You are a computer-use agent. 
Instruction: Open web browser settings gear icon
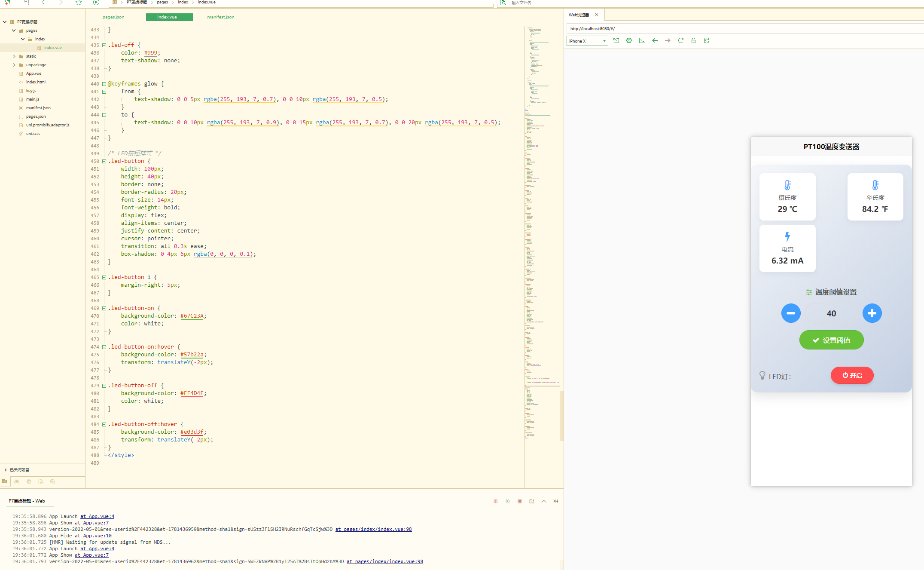tap(629, 40)
